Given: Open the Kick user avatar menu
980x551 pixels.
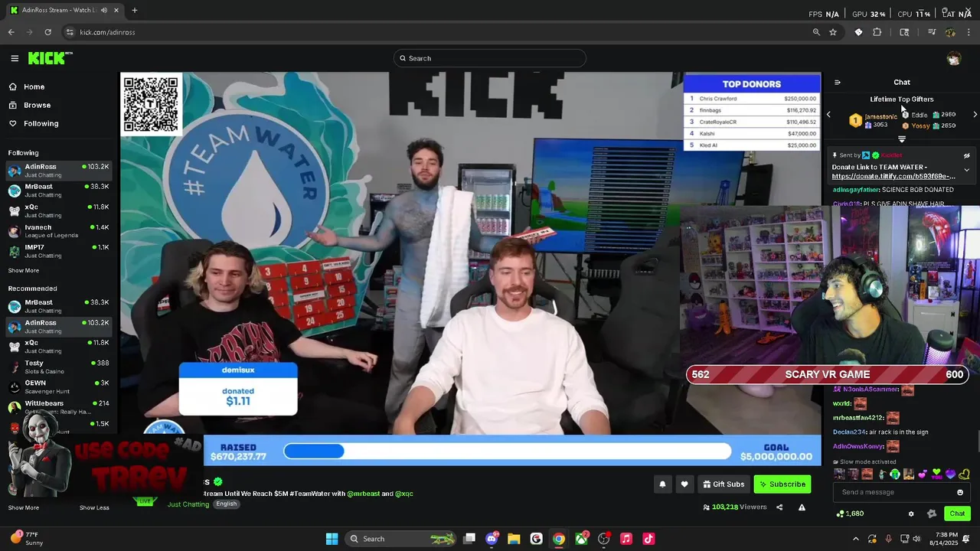Looking at the screenshot, I should click(953, 58).
